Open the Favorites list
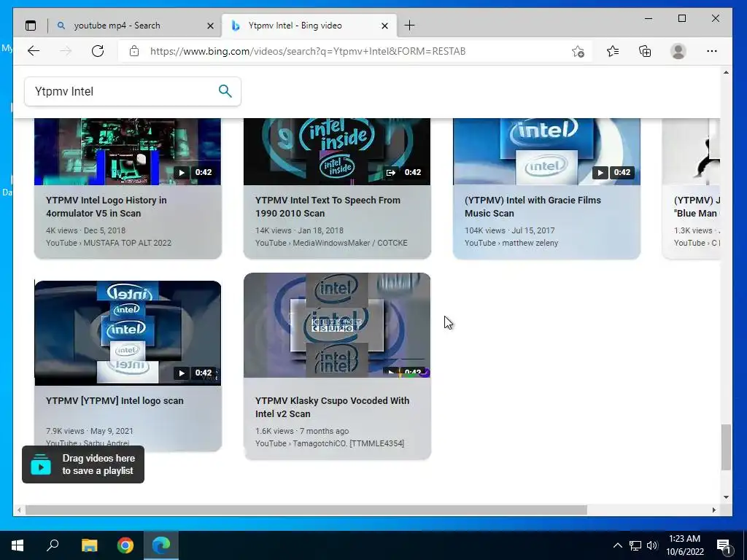The width and height of the screenshot is (747, 560). tap(613, 51)
